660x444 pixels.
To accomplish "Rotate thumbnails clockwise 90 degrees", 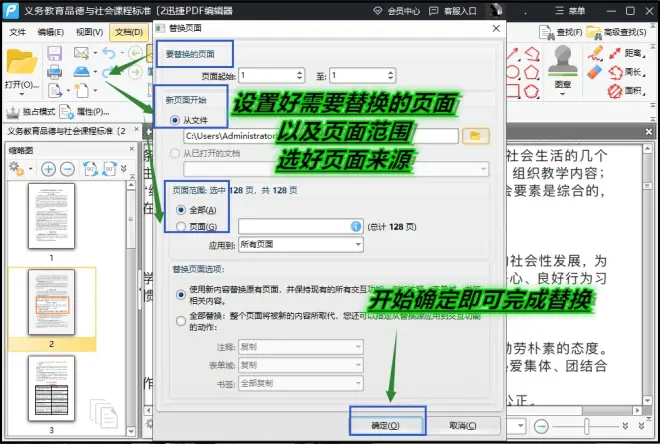I will click(109, 169).
